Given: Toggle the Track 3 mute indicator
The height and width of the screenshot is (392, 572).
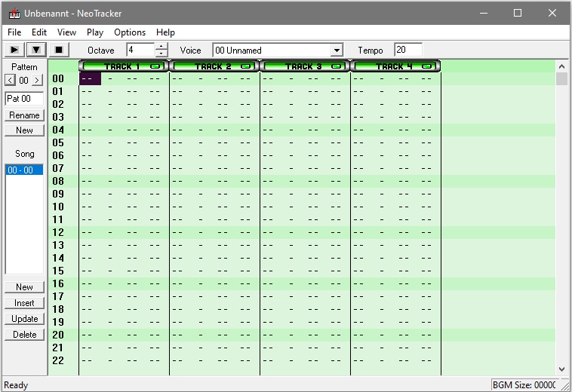Looking at the screenshot, I should [337, 66].
